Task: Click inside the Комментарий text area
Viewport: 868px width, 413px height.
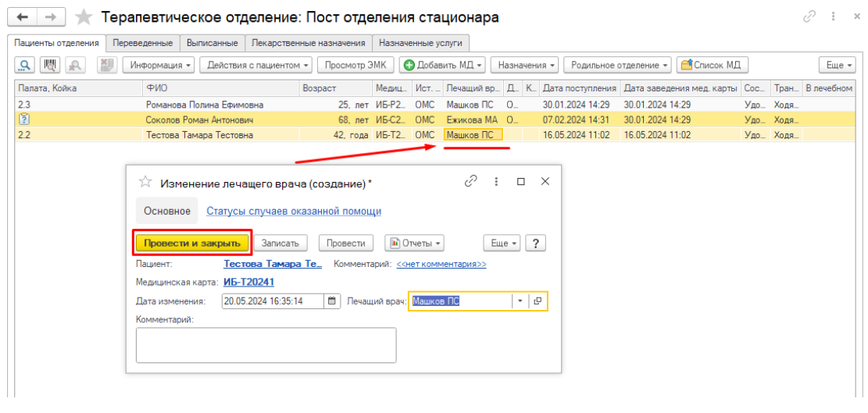Action: pyautogui.click(x=266, y=344)
